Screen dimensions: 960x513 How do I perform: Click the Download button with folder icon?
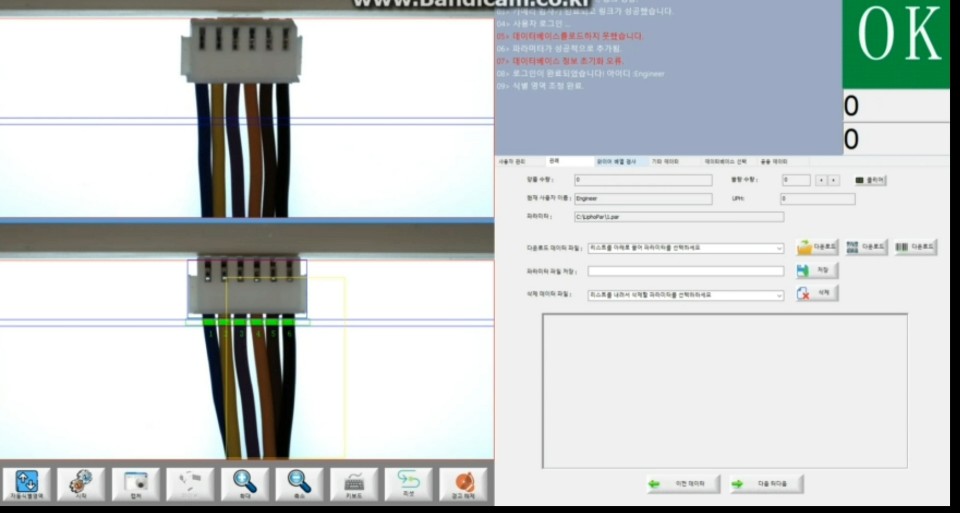(817, 247)
